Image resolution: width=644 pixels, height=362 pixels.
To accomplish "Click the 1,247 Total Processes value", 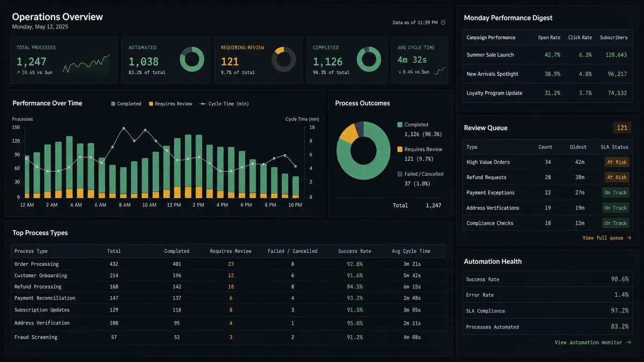I will 32,62.
